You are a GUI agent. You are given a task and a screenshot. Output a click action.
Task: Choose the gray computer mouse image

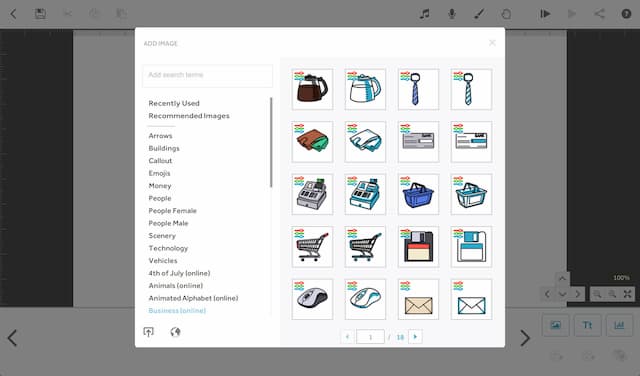pos(312,299)
